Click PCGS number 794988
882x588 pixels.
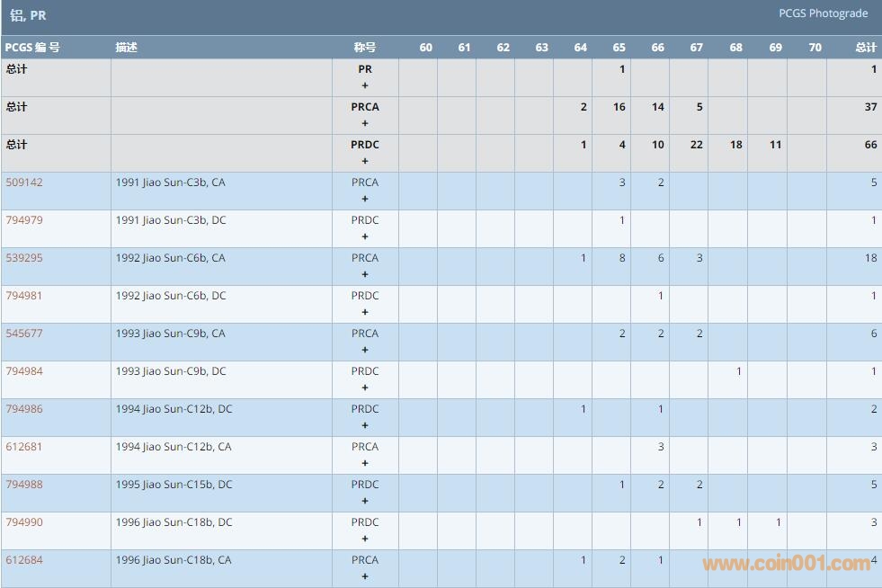click(x=23, y=485)
